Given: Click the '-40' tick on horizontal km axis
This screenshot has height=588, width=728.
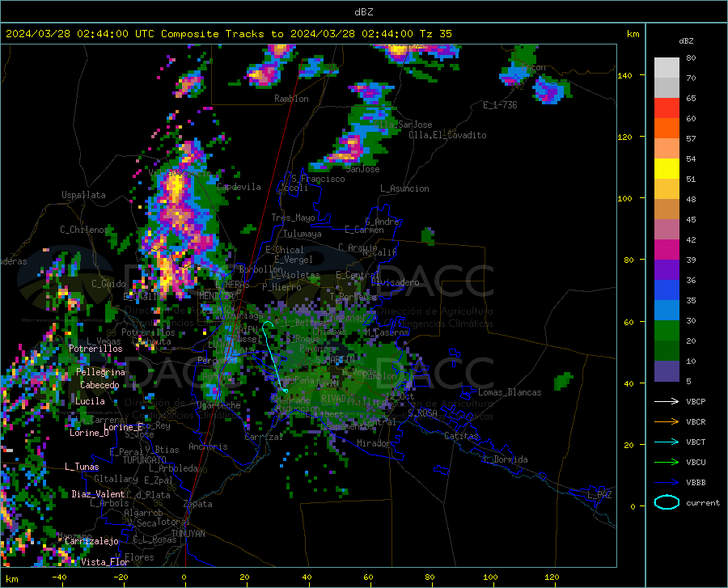Looking at the screenshot, I should tap(59, 577).
